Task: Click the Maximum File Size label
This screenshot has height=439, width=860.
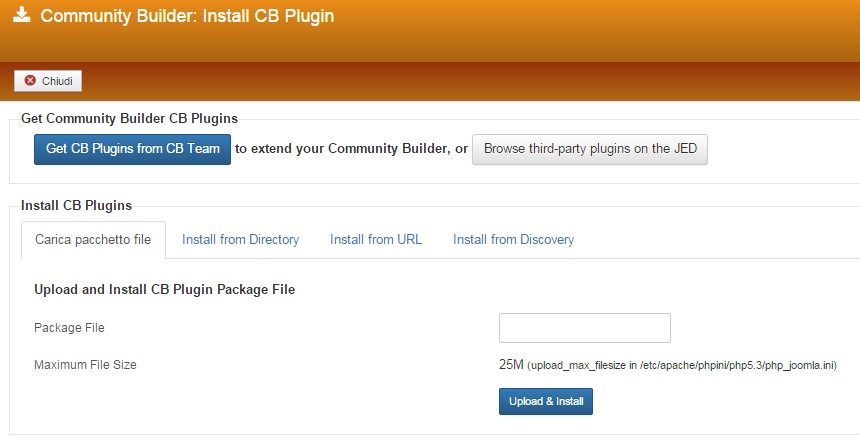Action: click(85, 365)
